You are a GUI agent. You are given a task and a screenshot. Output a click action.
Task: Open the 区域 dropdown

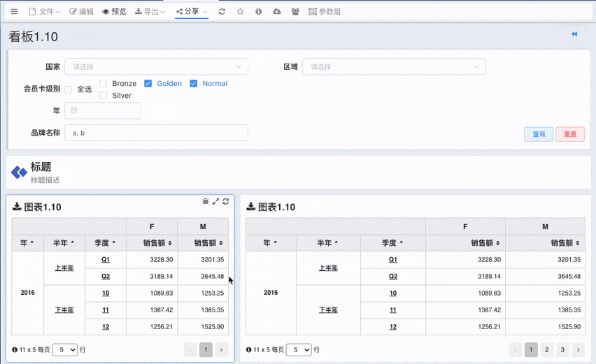coord(394,67)
